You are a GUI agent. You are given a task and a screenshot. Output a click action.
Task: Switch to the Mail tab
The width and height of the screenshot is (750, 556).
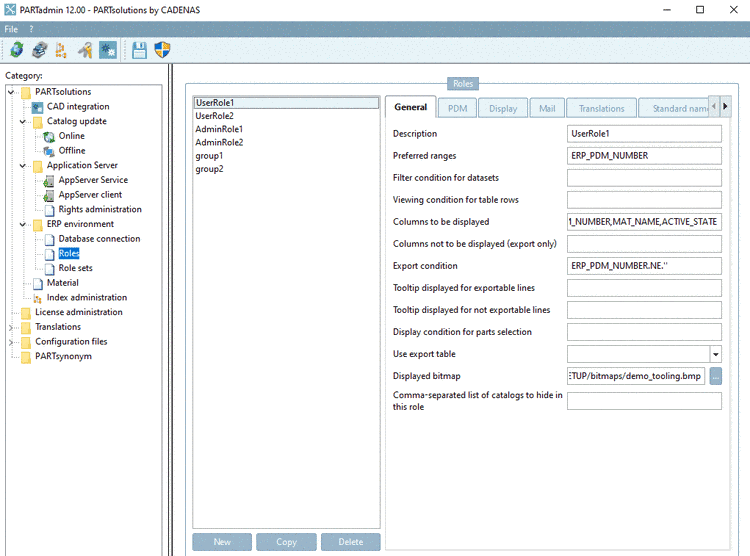[547, 109]
